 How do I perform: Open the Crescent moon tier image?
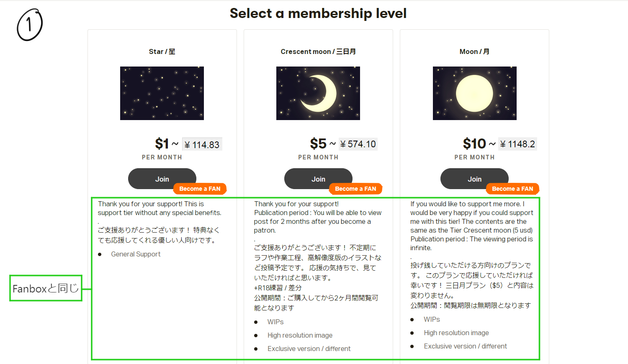click(318, 93)
